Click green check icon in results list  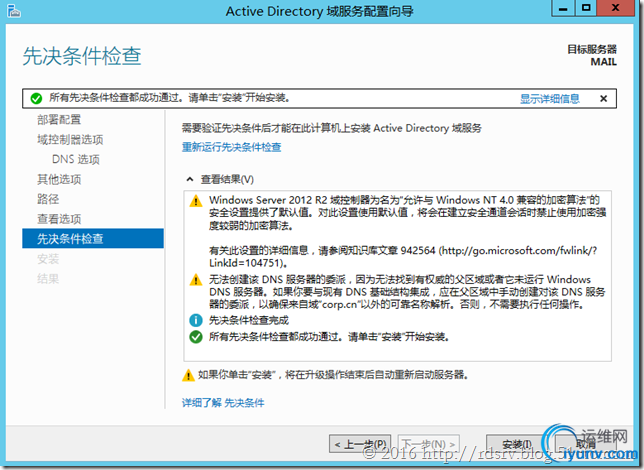click(196, 337)
